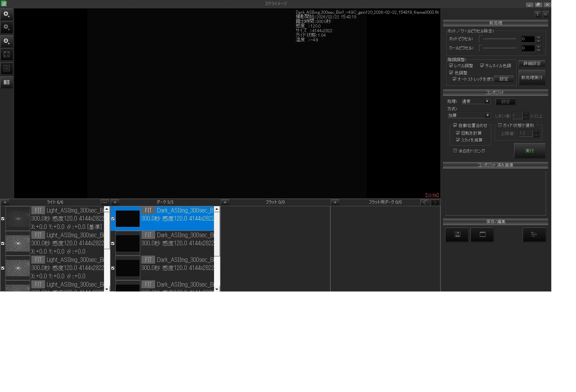Click the fit-to-window expand icon
This screenshot has height=392, width=576.
tap(7, 55)
